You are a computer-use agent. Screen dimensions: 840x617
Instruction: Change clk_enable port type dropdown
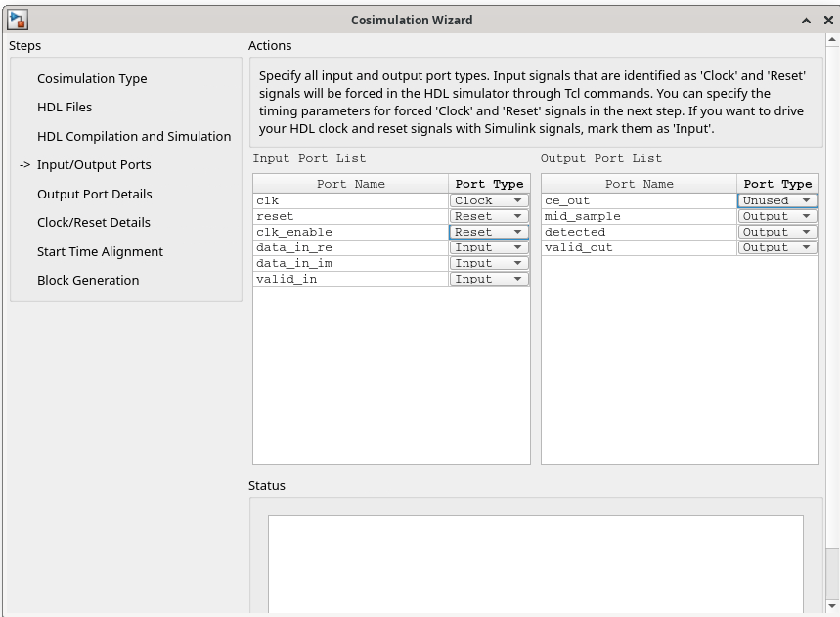tap(488, 232)
